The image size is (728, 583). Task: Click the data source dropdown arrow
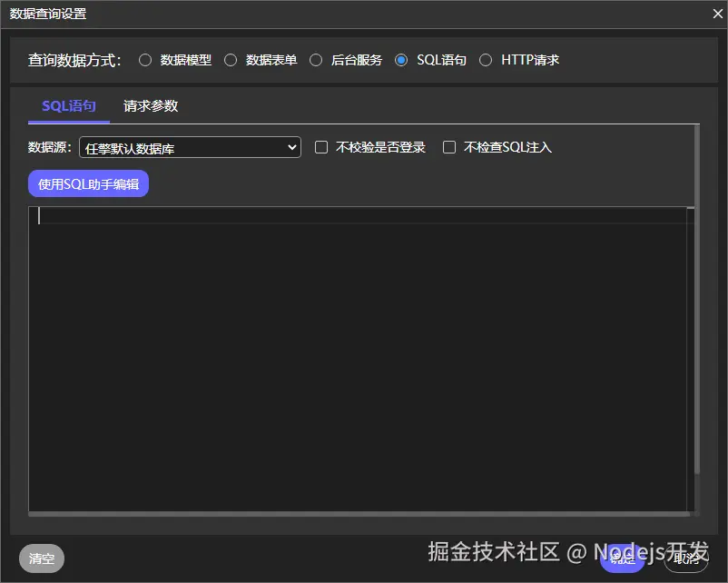coord(291,147)
